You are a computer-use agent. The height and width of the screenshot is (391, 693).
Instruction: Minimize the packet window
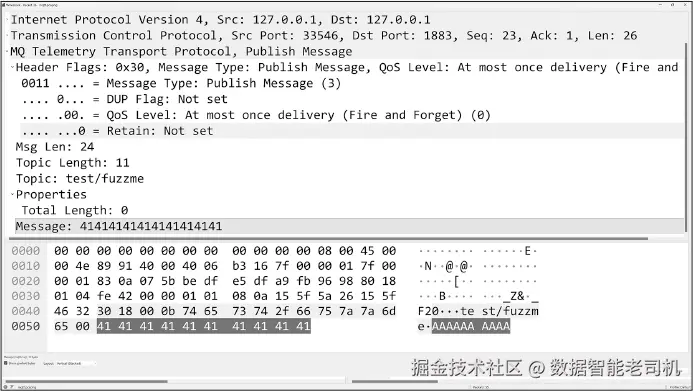point(660,4)
